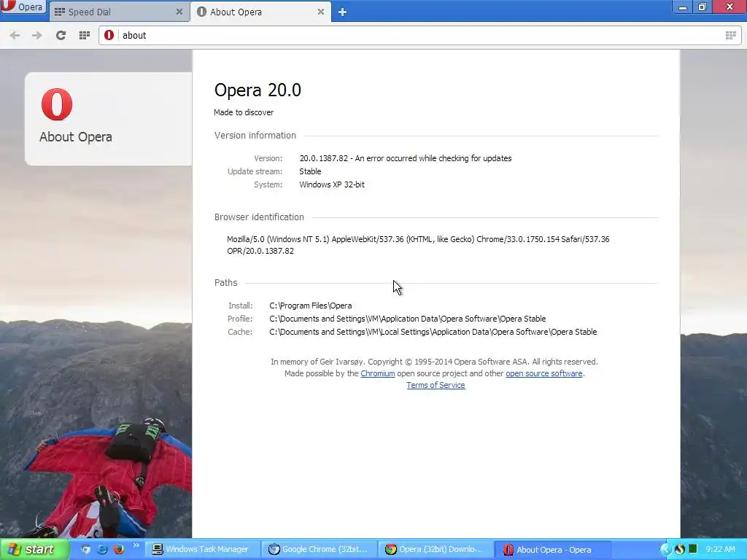Click the Cache path under Local Settings
Screen dimensions: 747x560
point(433,332)
